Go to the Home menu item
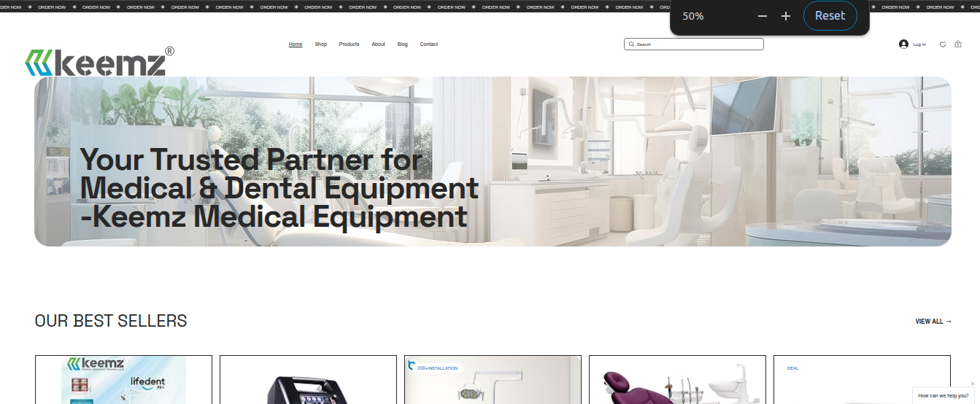The image size is (980, 404). pyautogui.click(x=296, y=44)
